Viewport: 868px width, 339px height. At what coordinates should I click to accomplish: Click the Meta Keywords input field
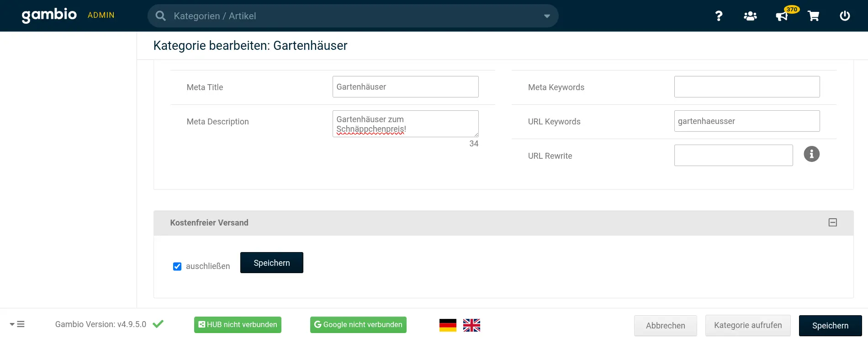[747, 86]
